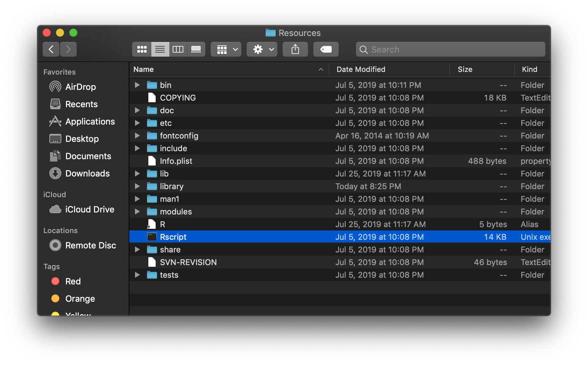Go back to previous folder
Viewport: 588px width, 365px height.
pyautogui.click(x=51, y=49)
